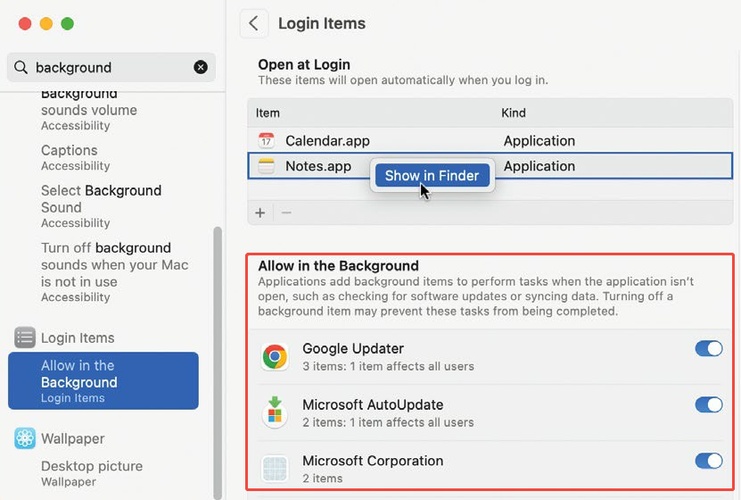Viewport: 741px width, 500px height.
Task: Click Application kind for Notes.app
Action: pyautogui.click(x=539, y=166)
